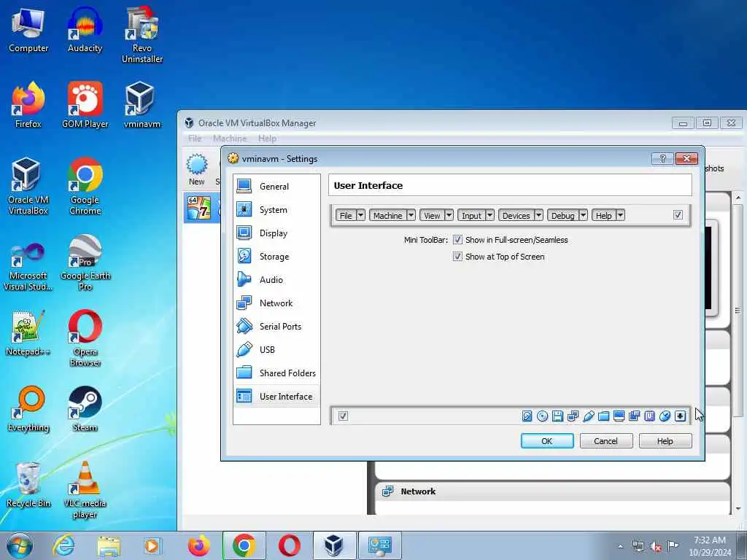The image size is (747, 560).
Task: Click the shared folders status bar indicator icon
Action: 603,416
